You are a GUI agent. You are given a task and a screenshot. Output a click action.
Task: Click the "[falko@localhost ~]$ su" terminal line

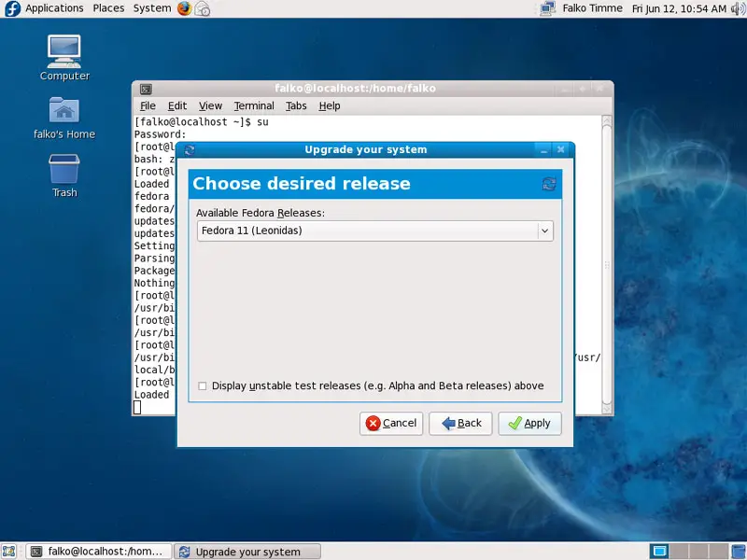[x=201, y=122]
